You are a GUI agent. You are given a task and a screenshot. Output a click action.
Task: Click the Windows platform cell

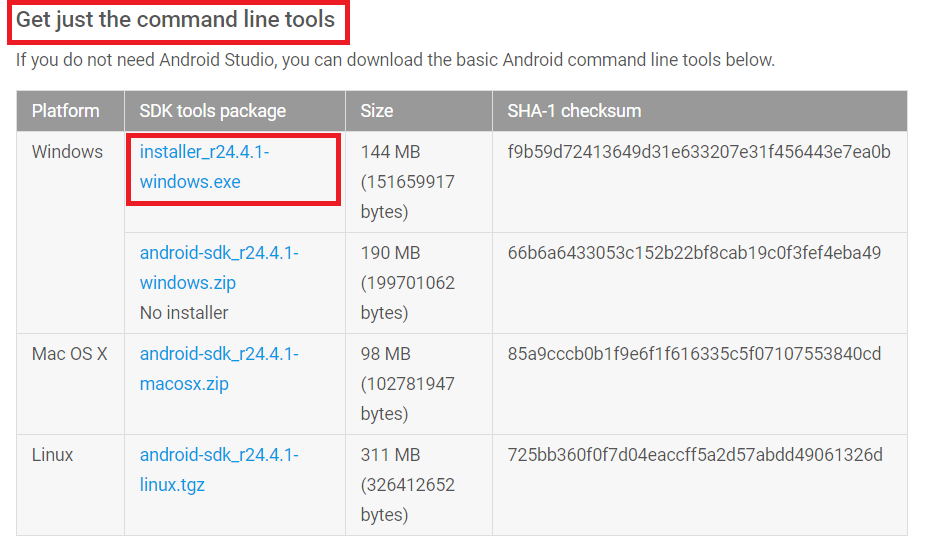[x=67, y=152]
